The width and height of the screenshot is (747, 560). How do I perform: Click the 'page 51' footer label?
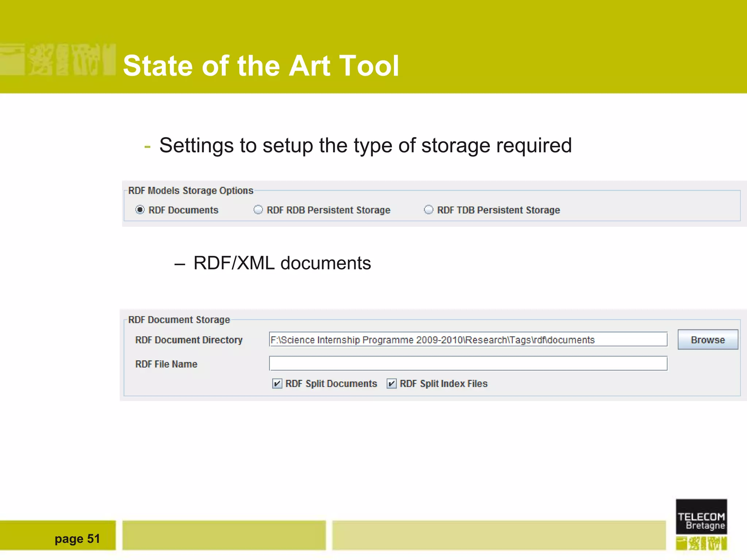coord(77,539)
